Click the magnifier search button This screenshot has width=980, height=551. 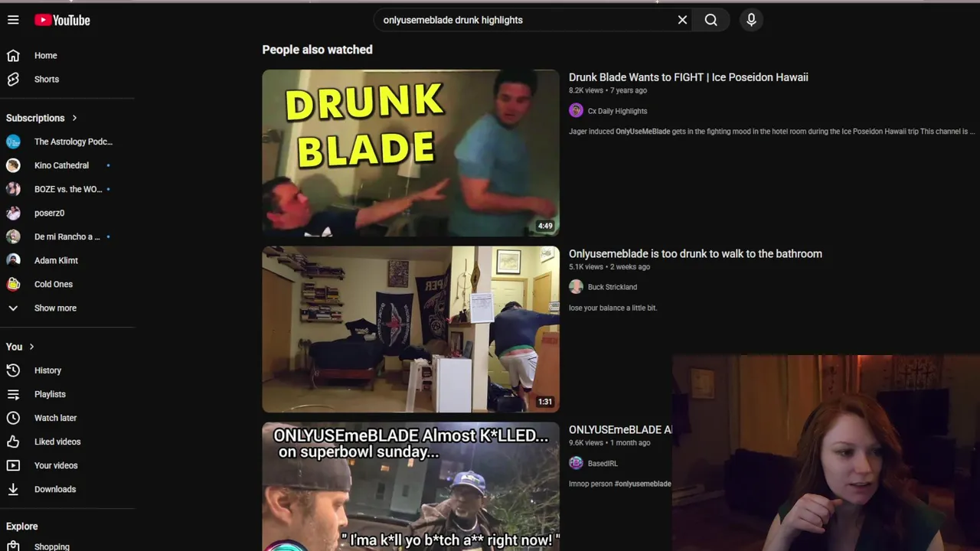click(x=711, y=20)
